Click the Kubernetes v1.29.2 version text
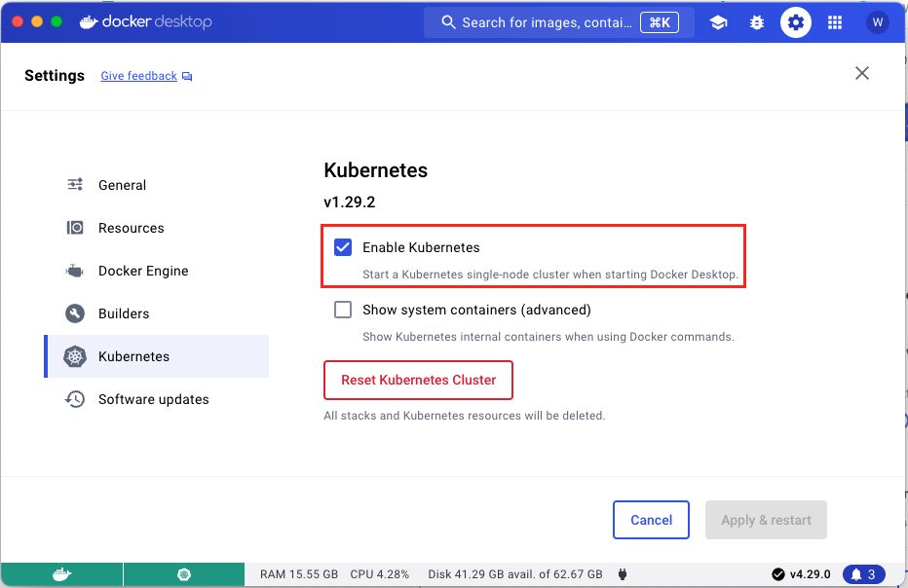The height and width of the screenshot is (588, 908). 349,202
